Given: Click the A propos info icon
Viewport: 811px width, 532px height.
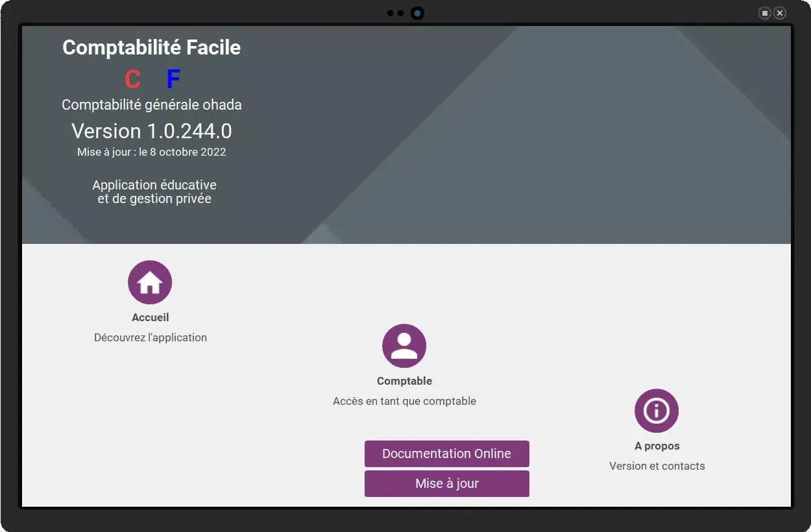Looking at the screenshot, I should [657, 411].
